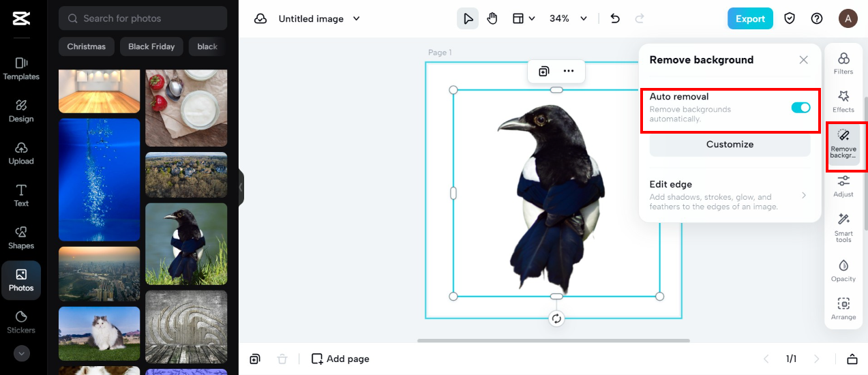Pick the empty room wooden floor photo

point(99,91)
